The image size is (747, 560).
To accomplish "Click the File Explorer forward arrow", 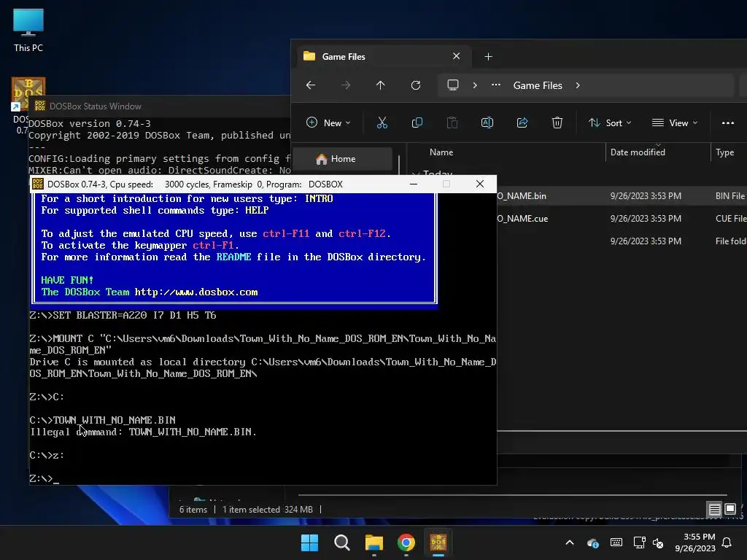I will (x=346, y=85).
